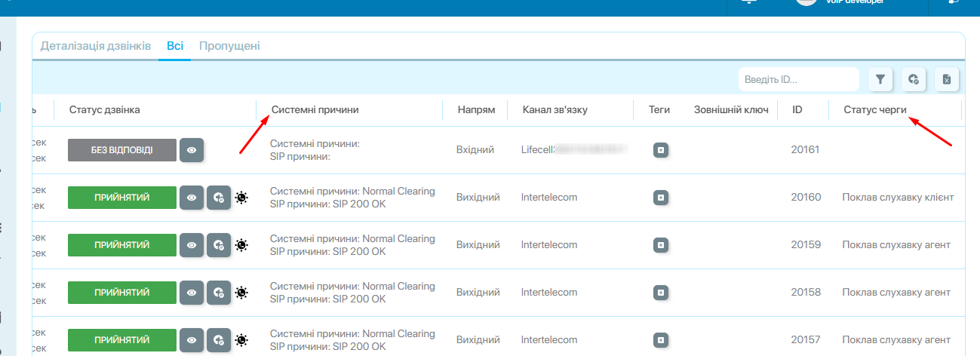980x356 pixels.
Task: Select the Всі tab
Action: (x=174, y=46)
